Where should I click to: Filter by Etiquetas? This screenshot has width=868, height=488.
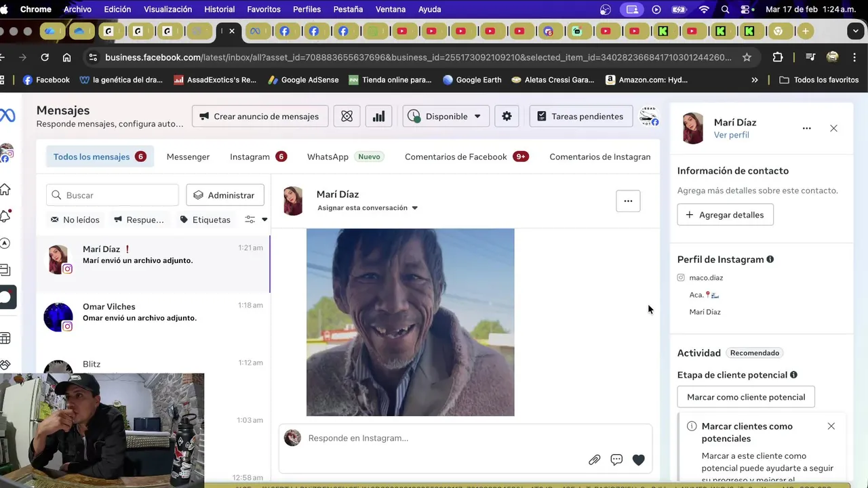pyautogui.click(x=205, y=220)
